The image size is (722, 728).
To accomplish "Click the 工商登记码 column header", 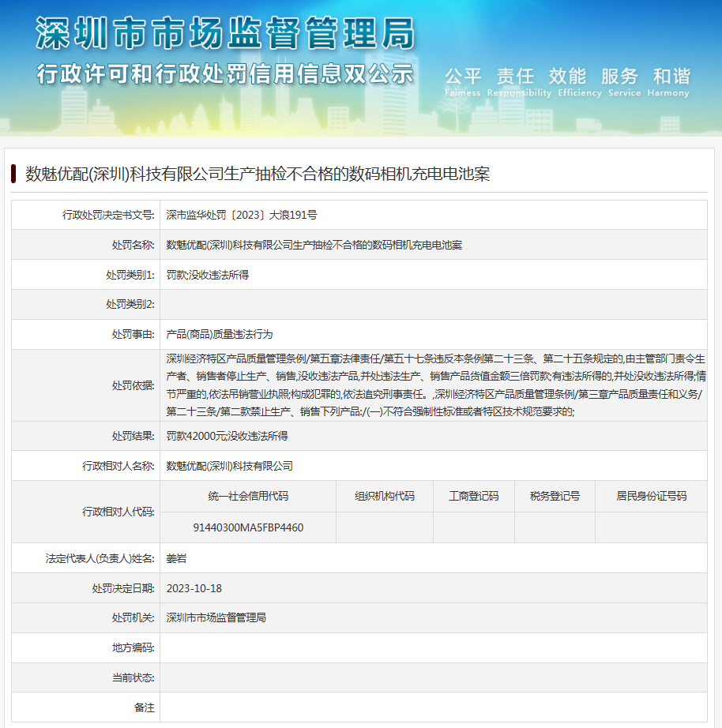I will 473,496.
